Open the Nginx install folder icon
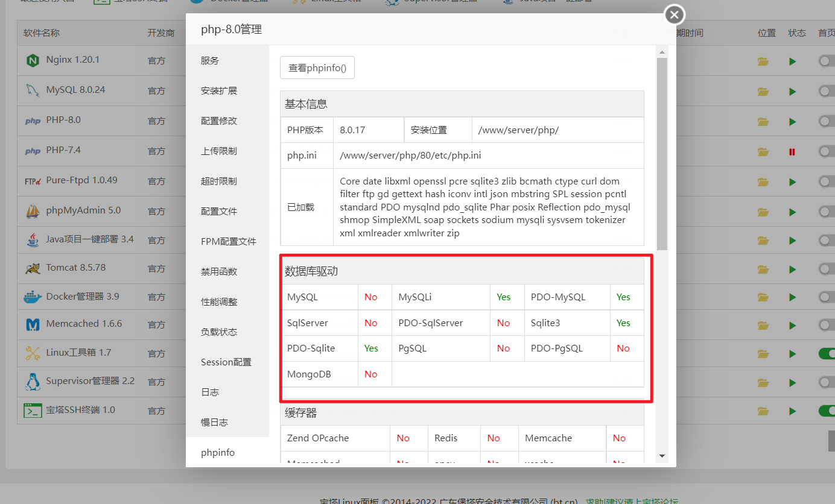Image resolution: width=835 pixels, height=504 pixels. pyautogui.click(x=763, y=61)
